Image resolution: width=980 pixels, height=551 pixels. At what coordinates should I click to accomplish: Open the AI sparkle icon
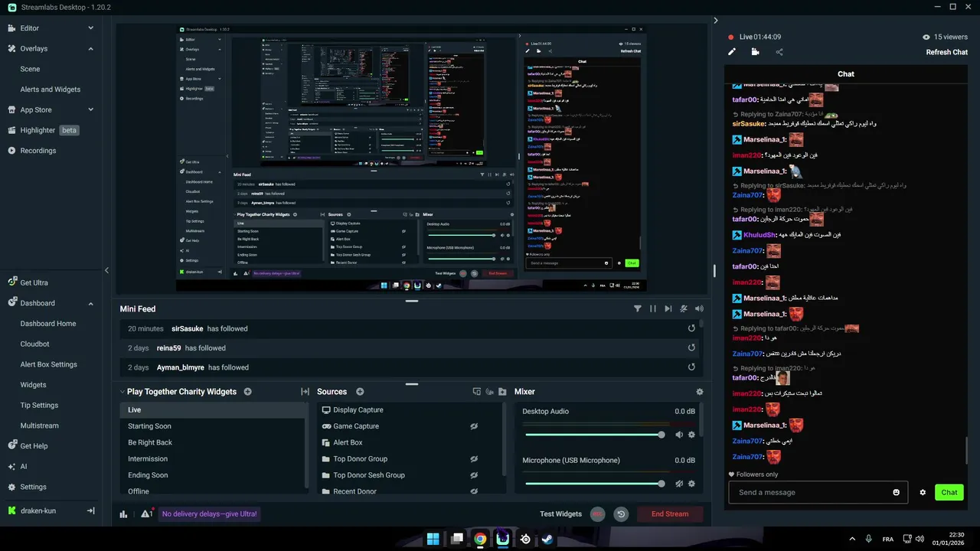(11, 466)
